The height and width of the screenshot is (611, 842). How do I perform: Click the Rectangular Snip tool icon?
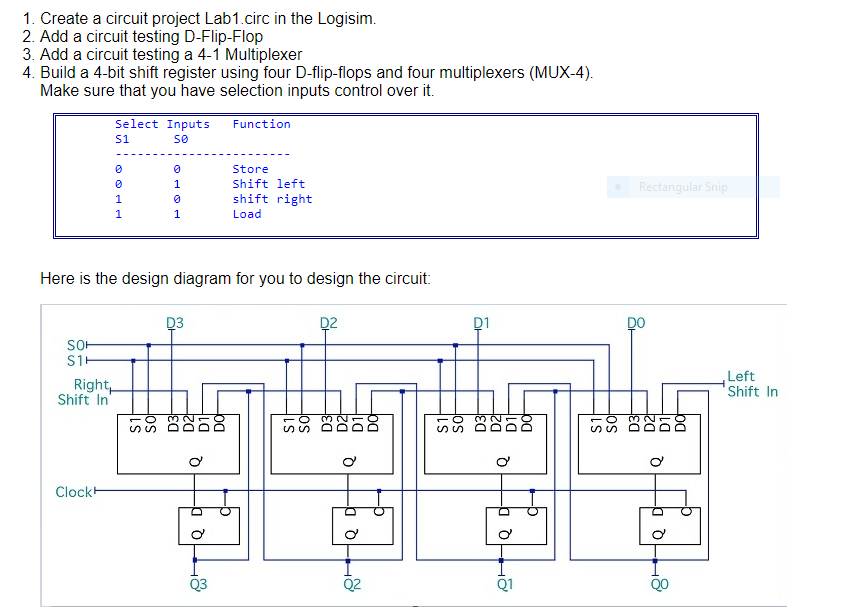coord(616,186)
